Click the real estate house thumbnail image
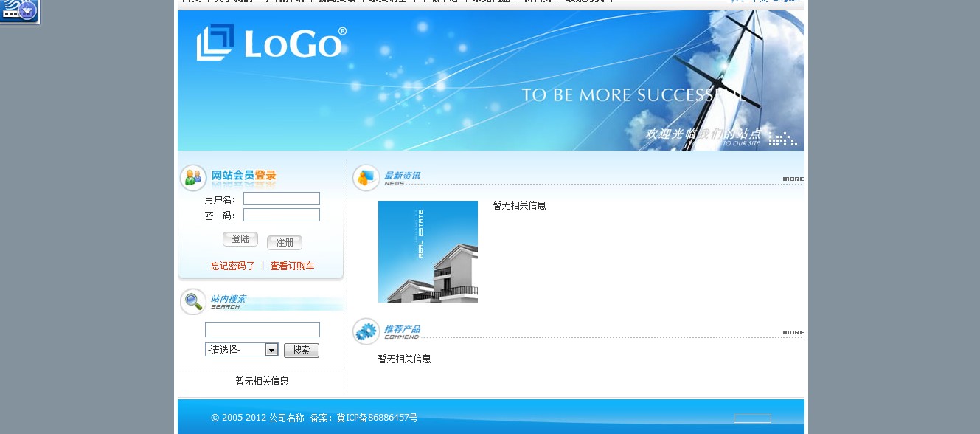This screenshot has width=980, height=434. 428,252
